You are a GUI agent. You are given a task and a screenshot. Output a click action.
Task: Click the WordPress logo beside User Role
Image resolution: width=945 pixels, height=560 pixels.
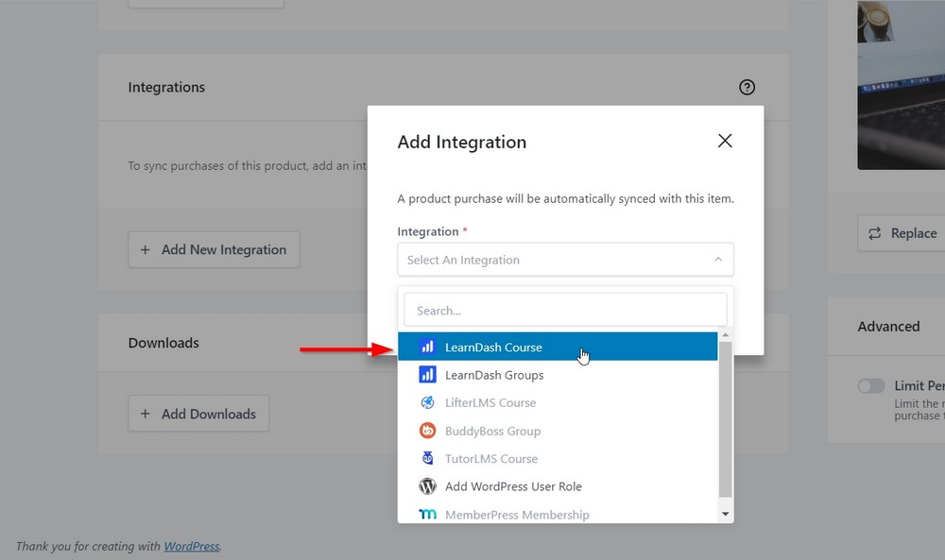click(x=428, y=486)
